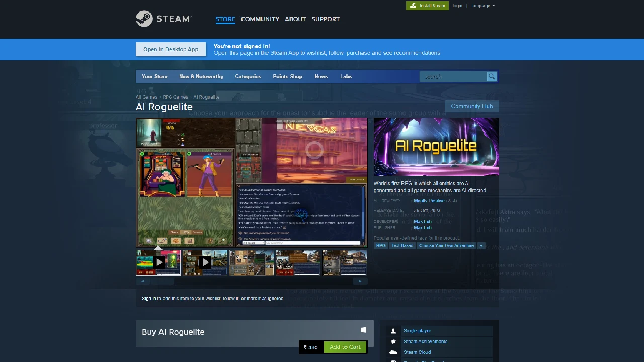Open the language dropdown
644x362 pixels.
tap(481, 5)
